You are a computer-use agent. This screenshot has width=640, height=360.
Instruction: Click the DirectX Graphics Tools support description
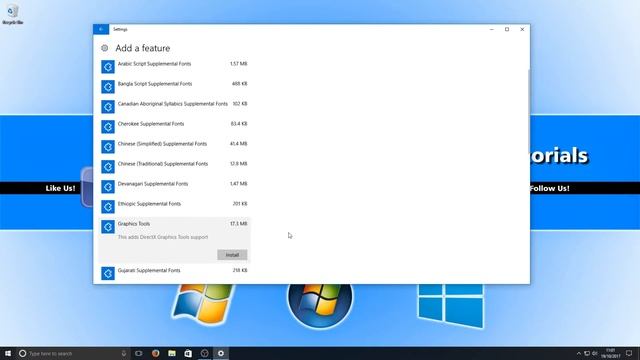(163, 237)
